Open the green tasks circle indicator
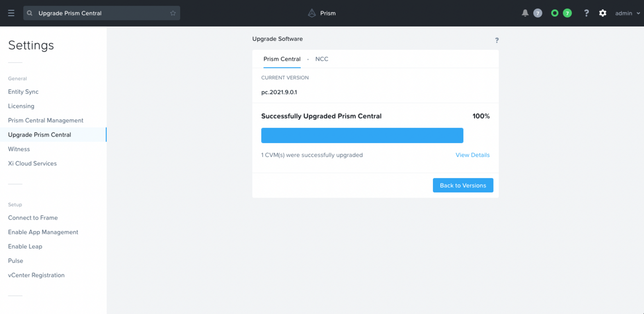The height and width of the screenshot is (314, 644). coord(555,13)
